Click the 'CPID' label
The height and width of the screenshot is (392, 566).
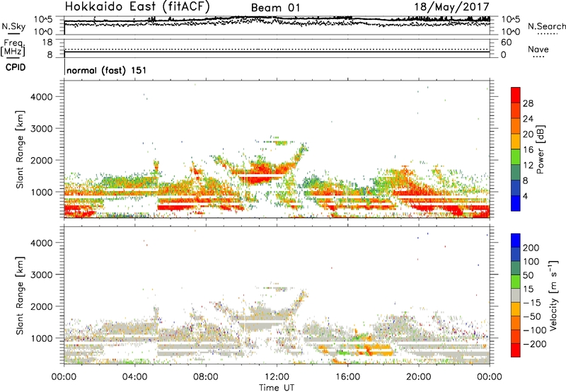[16, 67]
